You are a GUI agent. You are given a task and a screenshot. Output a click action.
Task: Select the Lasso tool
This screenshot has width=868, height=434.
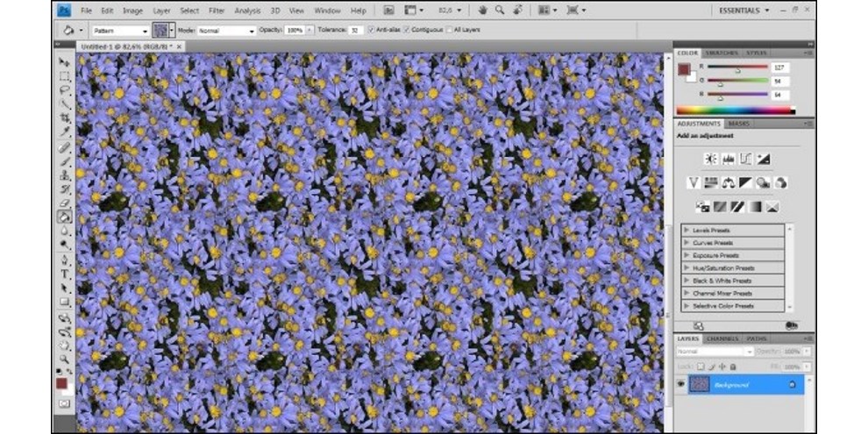(x=65, y=90)
